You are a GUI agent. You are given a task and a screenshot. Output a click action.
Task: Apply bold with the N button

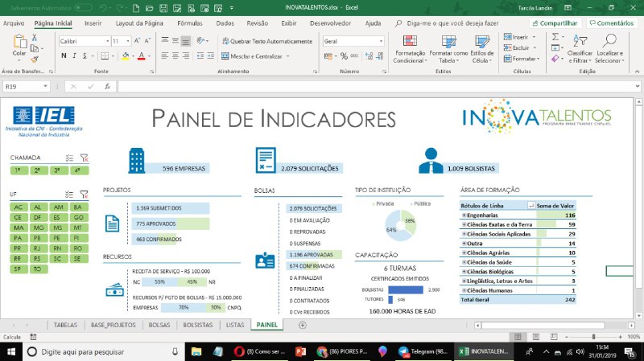[64, 55]
